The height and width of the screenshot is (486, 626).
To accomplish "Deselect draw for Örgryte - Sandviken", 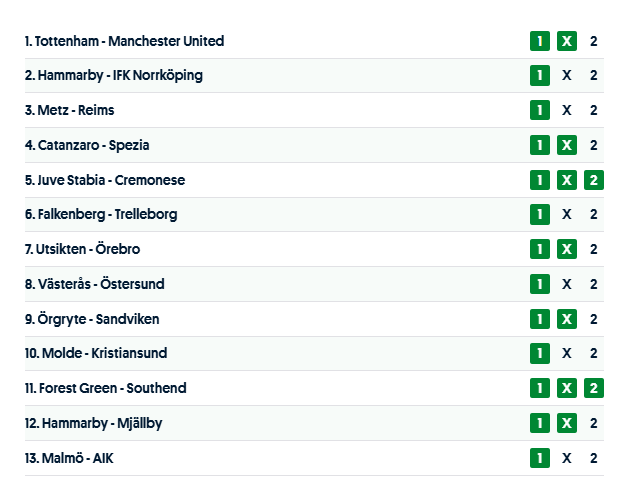I will click(x=567, y=319).
